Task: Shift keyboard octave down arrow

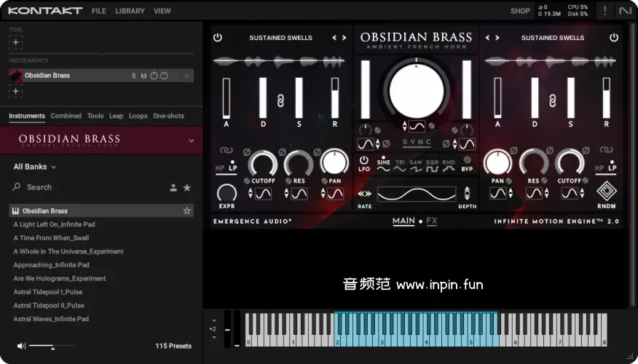Action: click(x=214, y=338)
